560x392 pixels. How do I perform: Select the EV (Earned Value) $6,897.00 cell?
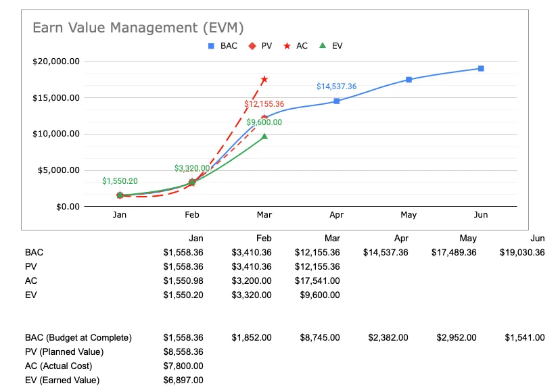[184, 380]
